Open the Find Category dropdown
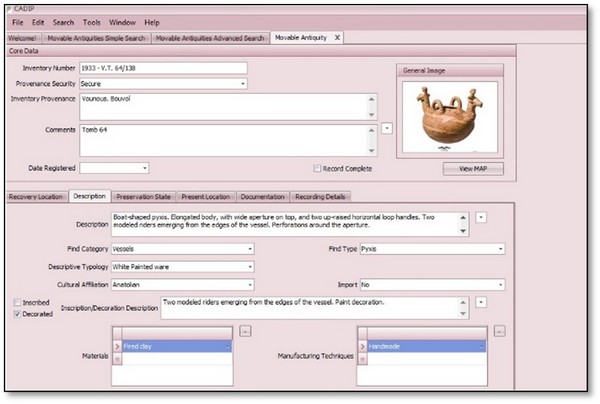This screenshot has height=404, width=600. (x=250, y=249)
